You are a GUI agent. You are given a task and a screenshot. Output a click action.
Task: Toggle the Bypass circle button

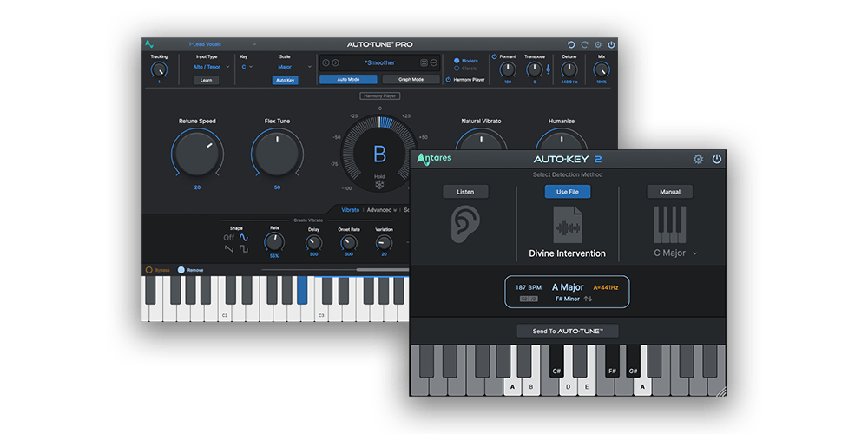[148, 270]
